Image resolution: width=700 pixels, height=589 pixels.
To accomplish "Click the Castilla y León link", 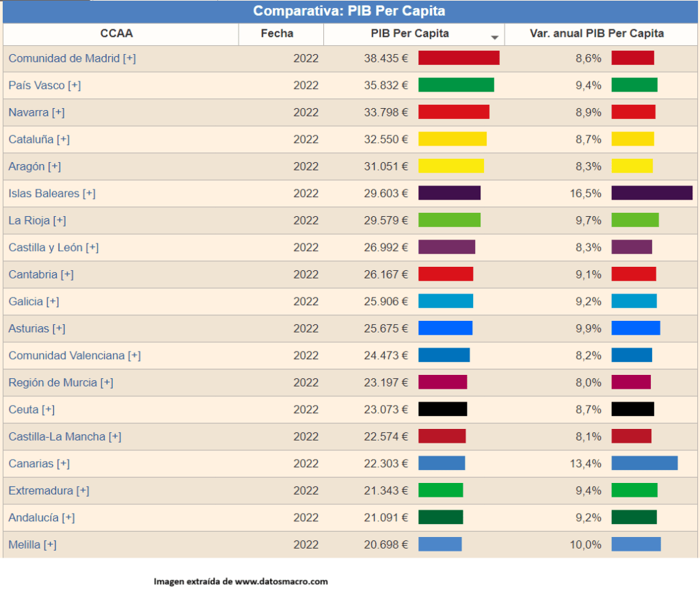I will (53, 248).
